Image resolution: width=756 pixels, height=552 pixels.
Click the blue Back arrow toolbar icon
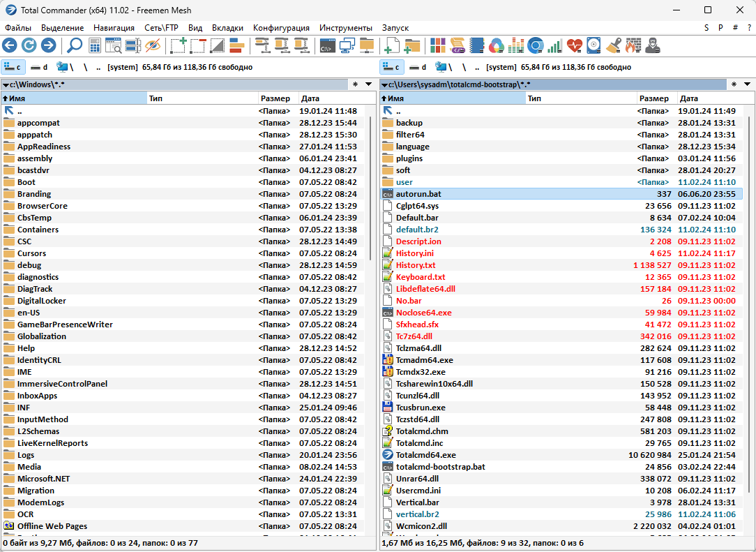[x=10, y=46]
